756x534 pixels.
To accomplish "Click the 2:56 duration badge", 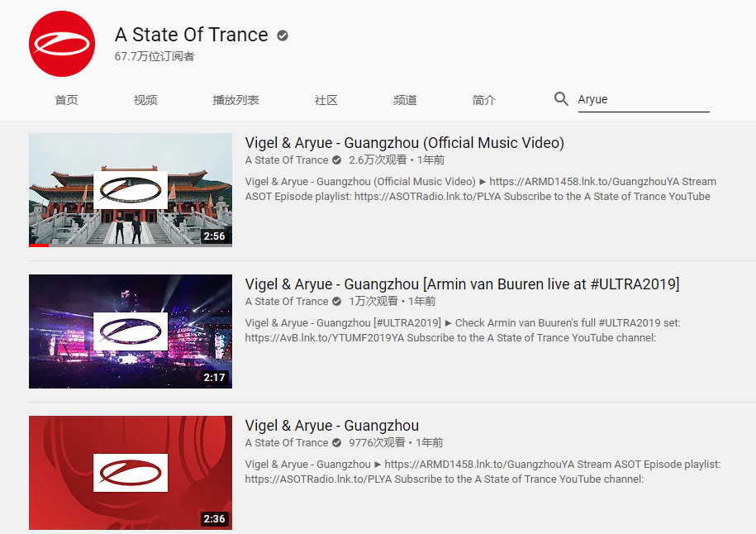I will coord(214,236).
